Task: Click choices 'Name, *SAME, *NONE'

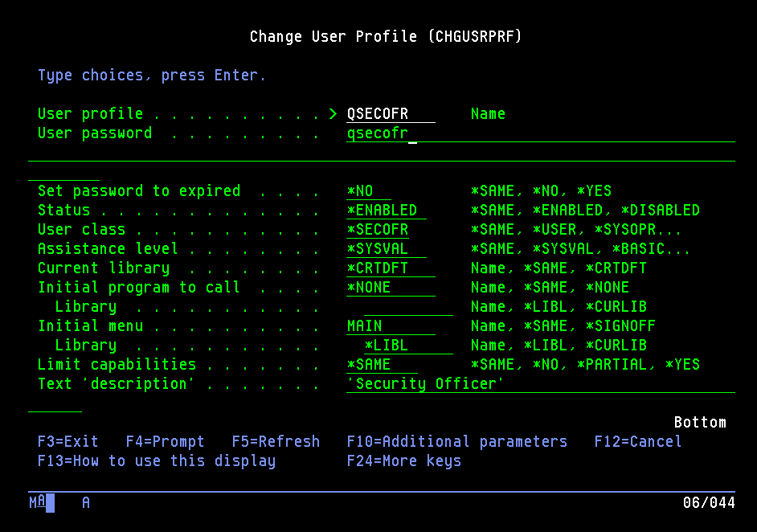Action: [x=550, y=288]
